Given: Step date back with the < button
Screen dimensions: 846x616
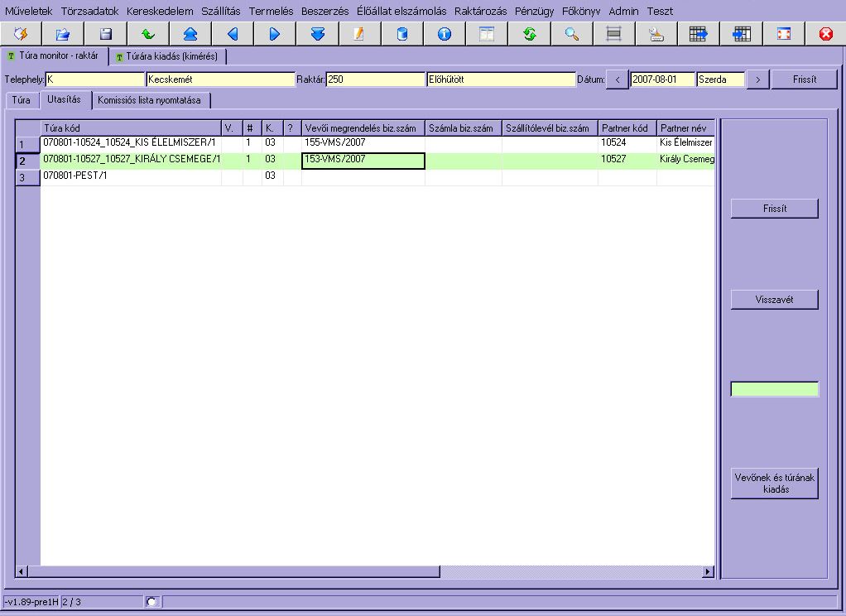Looking at the screenshot, I should click(x=618, y=79).
